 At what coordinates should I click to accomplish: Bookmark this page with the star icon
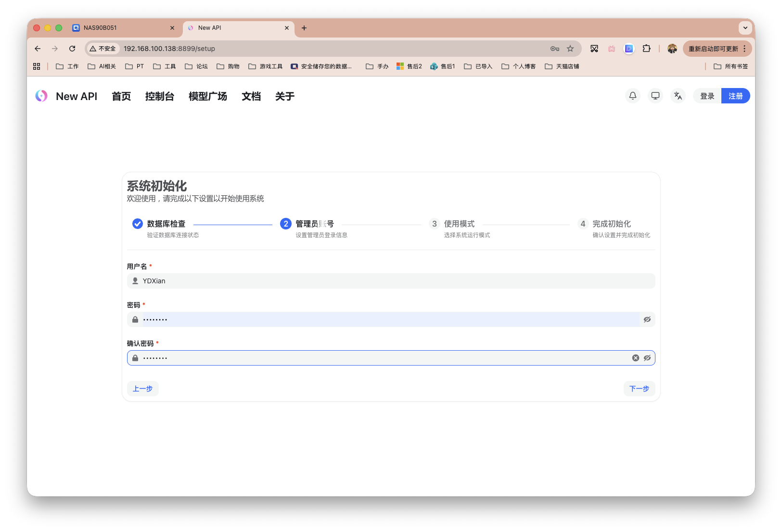click(x=570, y=48)
